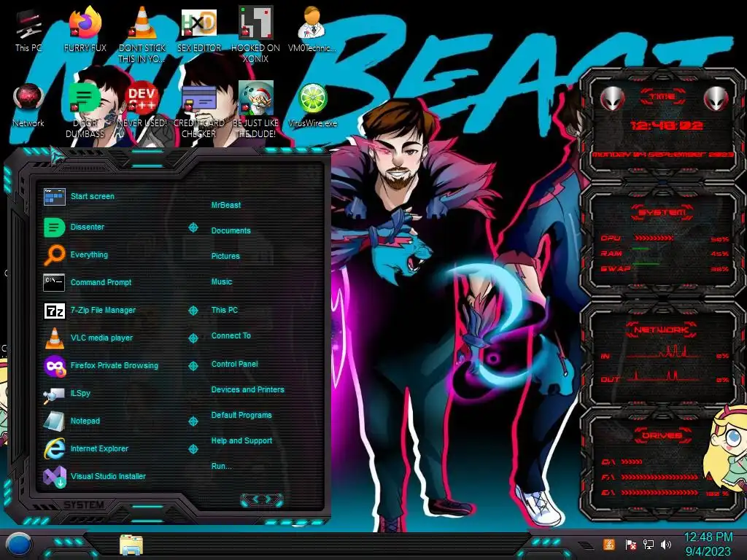Open the Network desktop icon
747x560 pixels.
coord(28,105)
